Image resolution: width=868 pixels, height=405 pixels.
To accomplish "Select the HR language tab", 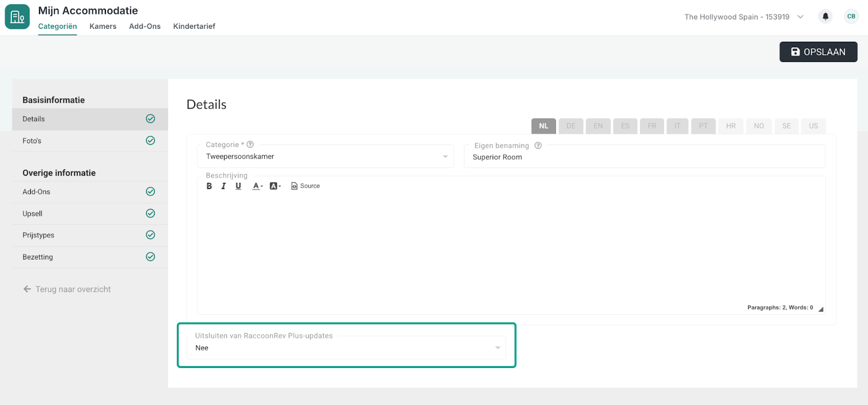I will (x=731, y=126).
